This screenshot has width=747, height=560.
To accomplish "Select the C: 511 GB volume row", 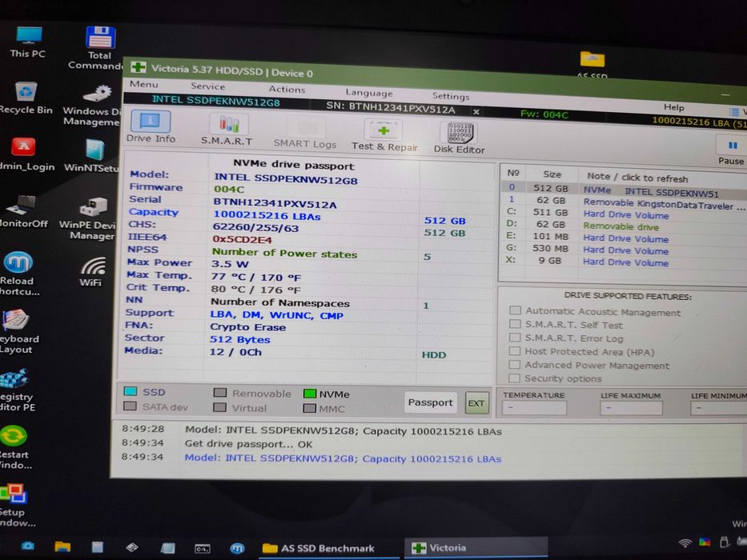I will [624, 214].
